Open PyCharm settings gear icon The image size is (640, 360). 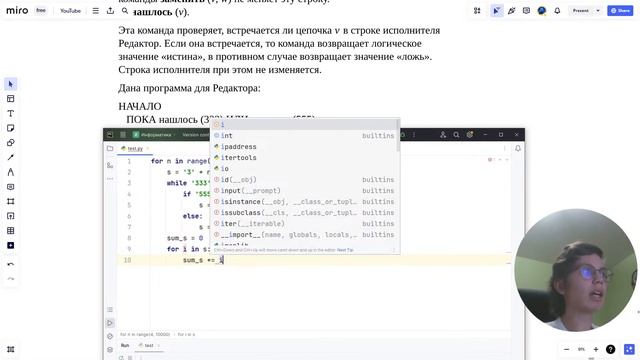[x=470, y=135]
